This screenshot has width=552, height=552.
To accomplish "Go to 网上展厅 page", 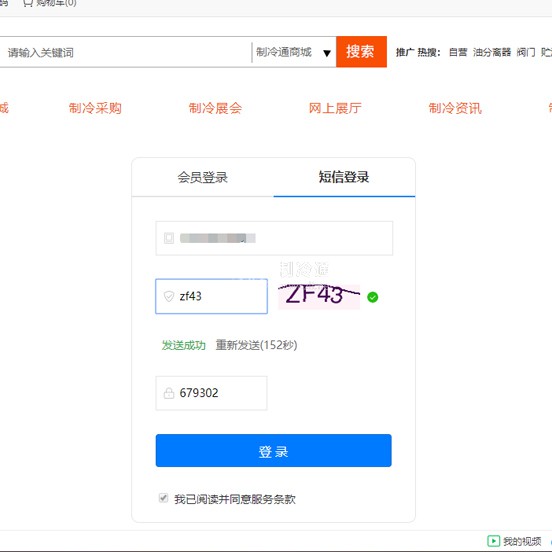I will (x=335, y=108).
